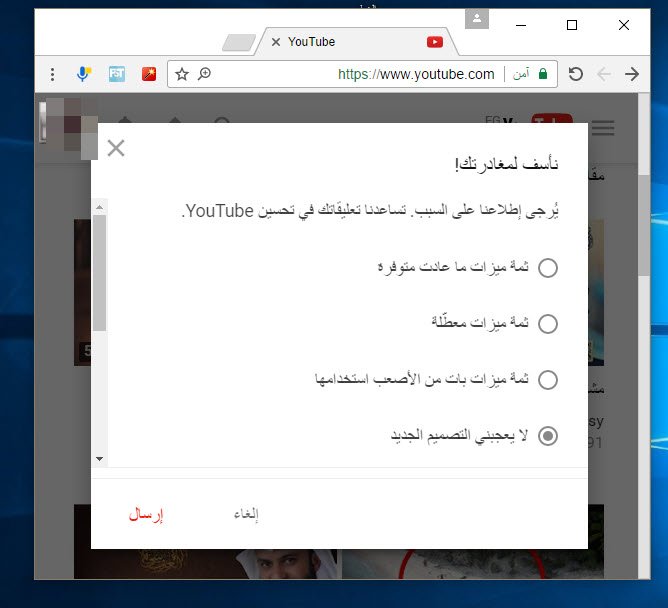Click the dialog scrollbar down arrow
The width and height of the screenshot is (668, 608).
coord(99,458)
